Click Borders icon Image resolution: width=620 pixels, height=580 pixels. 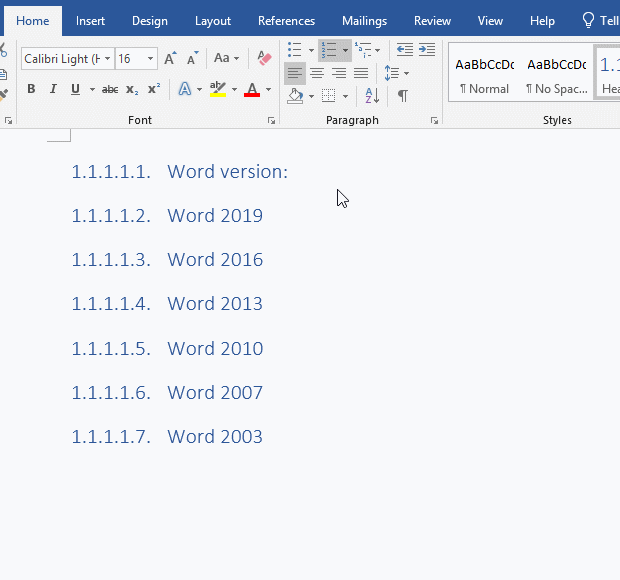[x=329, y=96]
